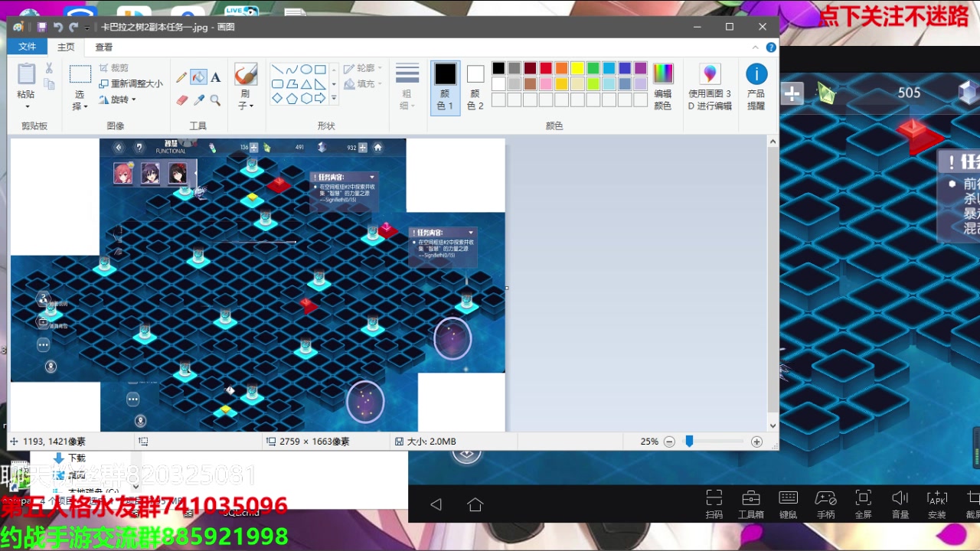980x551 pixels.
Task: Click the Paint help question mark icon
Action: point(771,47)
